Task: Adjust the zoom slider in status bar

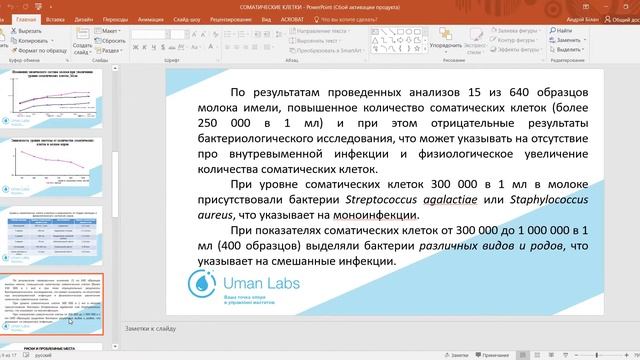Action: [596, 355]
